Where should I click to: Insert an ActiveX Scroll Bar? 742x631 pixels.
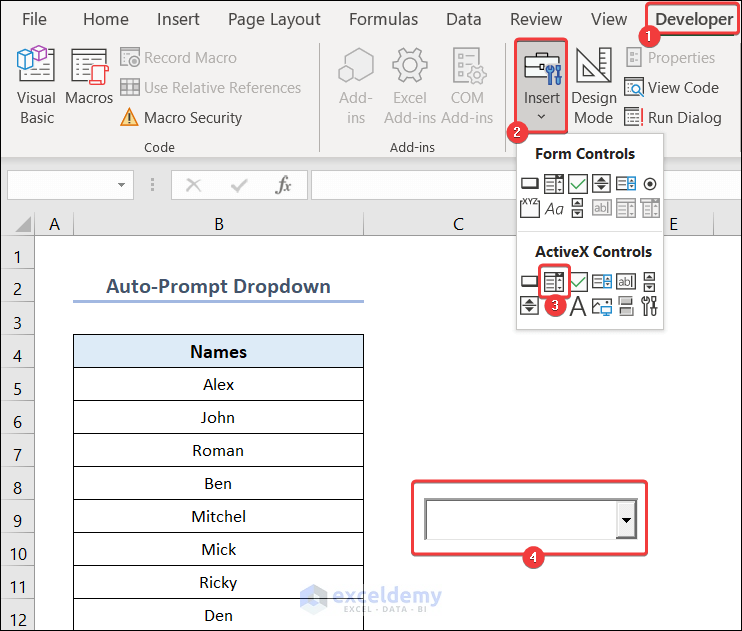pos(650,282)
